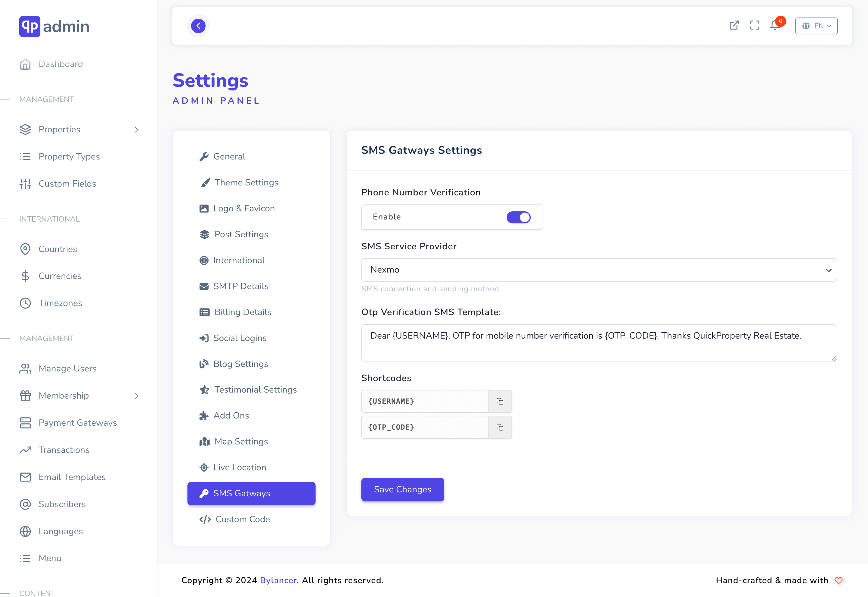
Task: Open the external site link icon
Action: click(x=734, y=25)
